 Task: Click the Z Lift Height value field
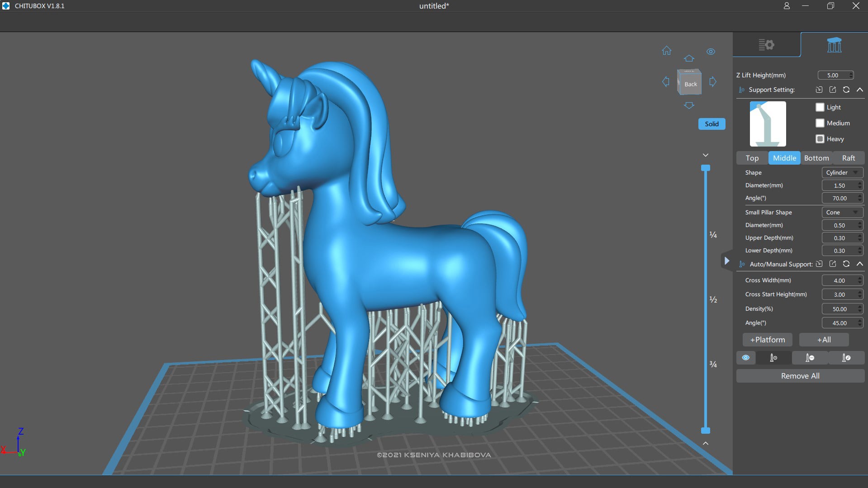pos(835,75)
